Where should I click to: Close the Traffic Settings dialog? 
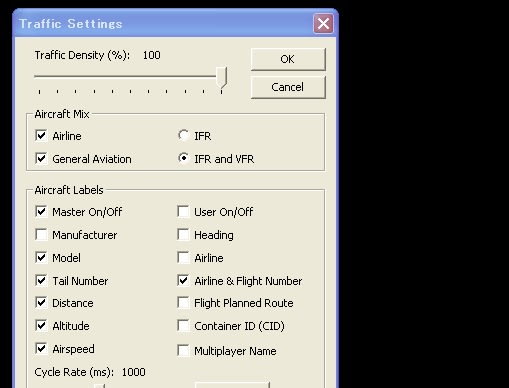(x=323, y=24)
